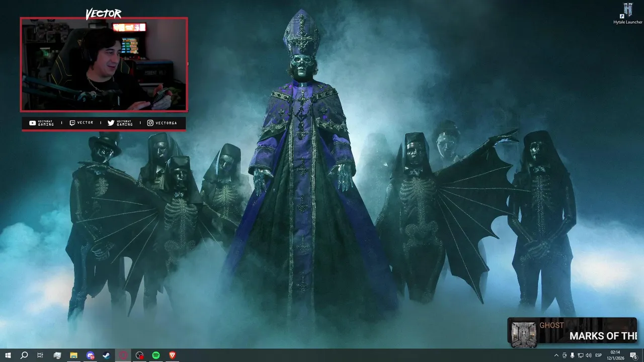Show hidden system tray icons
The height and width of the screenshot is (362, 644).
(x=556, y=355)
